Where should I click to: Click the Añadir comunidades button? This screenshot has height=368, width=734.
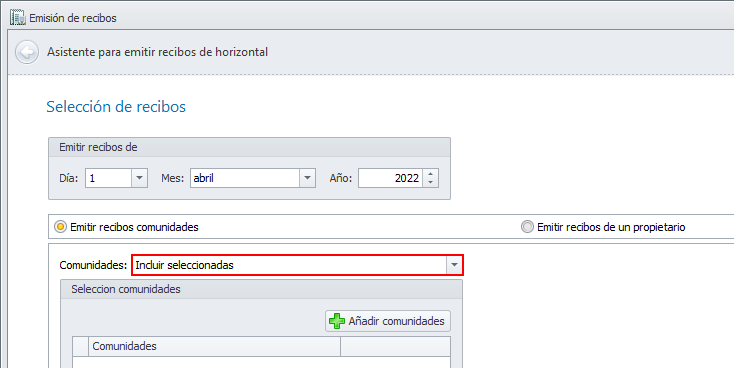[x=388, y=321]
